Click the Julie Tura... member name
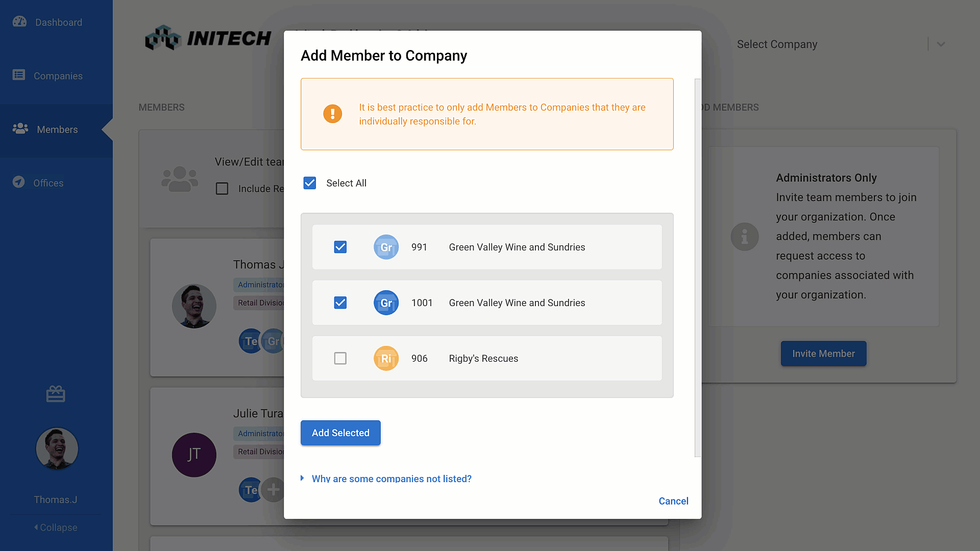This screenshot has height=551, width=980. (x=258, y=413)
